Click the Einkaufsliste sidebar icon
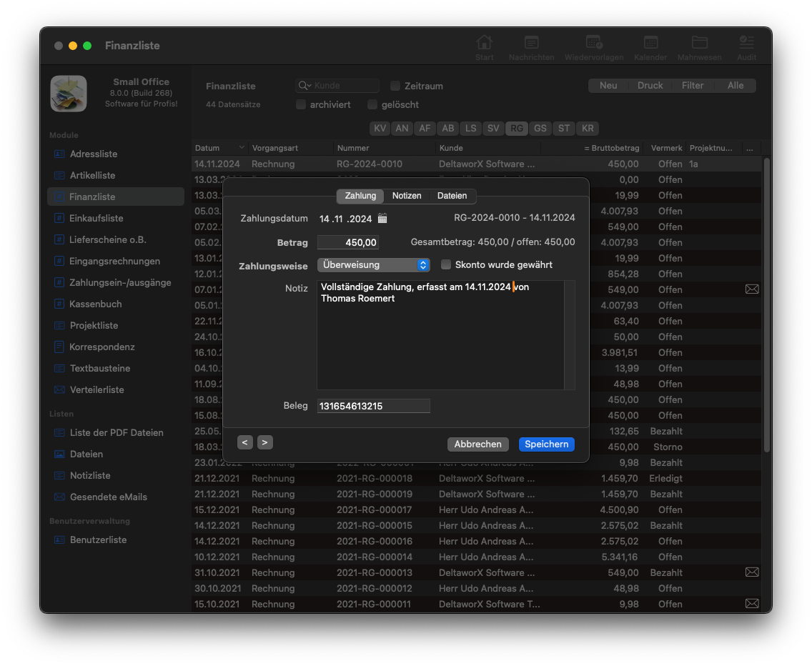The width and height of the screenshot is (812, 666). pos(59,218)
